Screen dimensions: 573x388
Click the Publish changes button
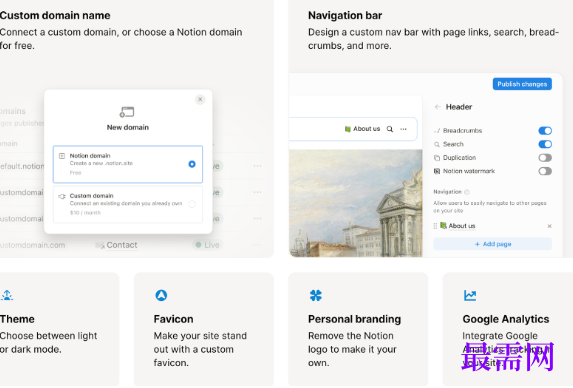pos(522,84)
